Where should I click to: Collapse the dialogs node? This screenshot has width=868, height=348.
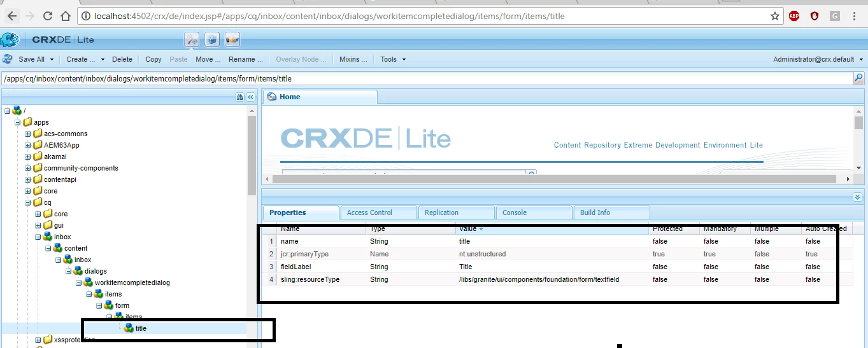coord(68,271)
